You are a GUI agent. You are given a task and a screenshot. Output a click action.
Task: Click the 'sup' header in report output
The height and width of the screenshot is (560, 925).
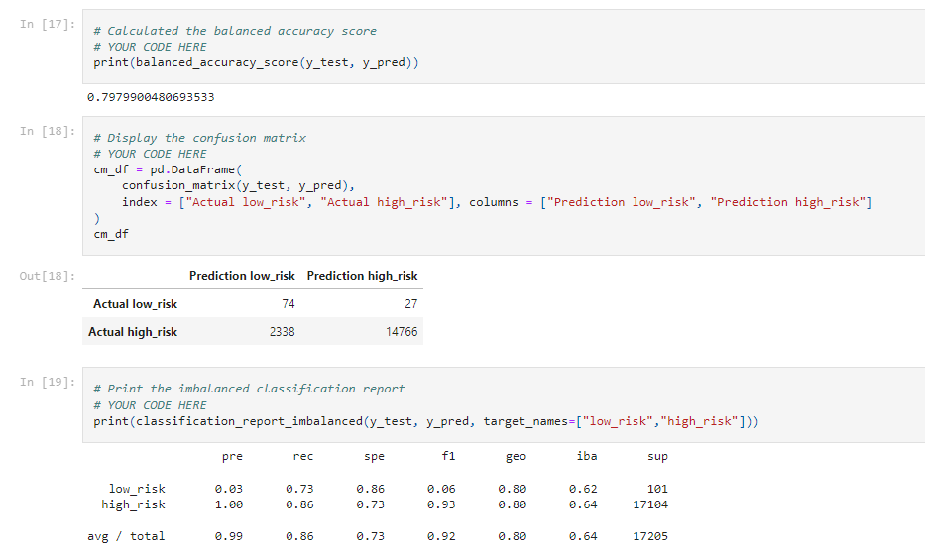tap(657, 456)
